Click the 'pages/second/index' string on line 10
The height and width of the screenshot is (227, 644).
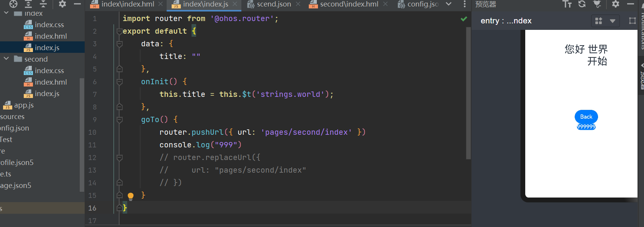(x=306, y=132)
